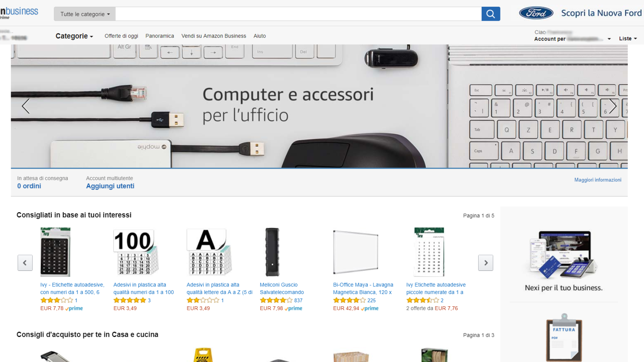Expand the Account per dropdown

tap(573, 39)
